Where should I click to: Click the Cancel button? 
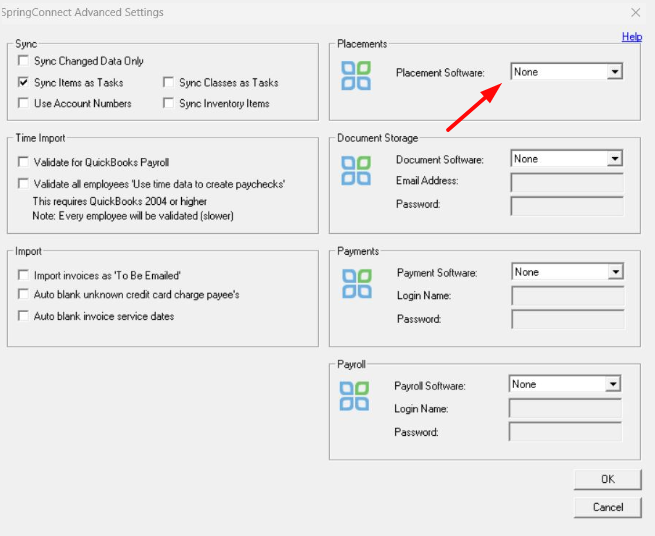(x=607, y=507)
